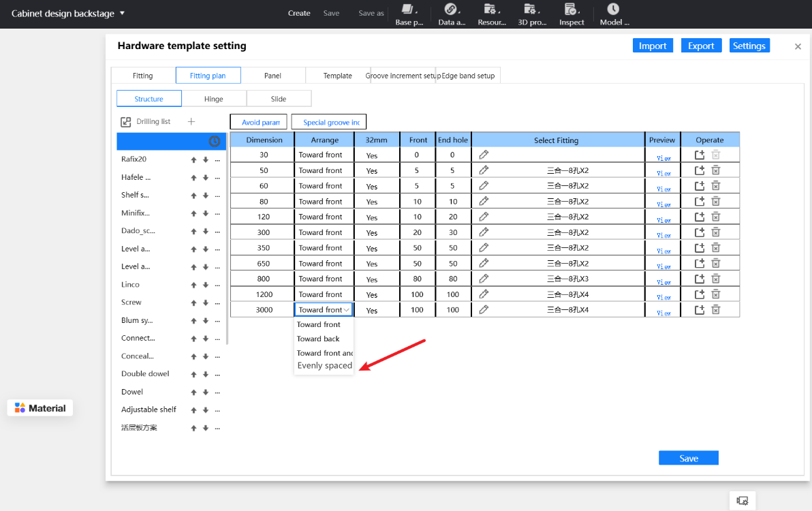Edit fitting for dimension 30 row
This screenshot has width=812, height=511.
coord(484,154)
